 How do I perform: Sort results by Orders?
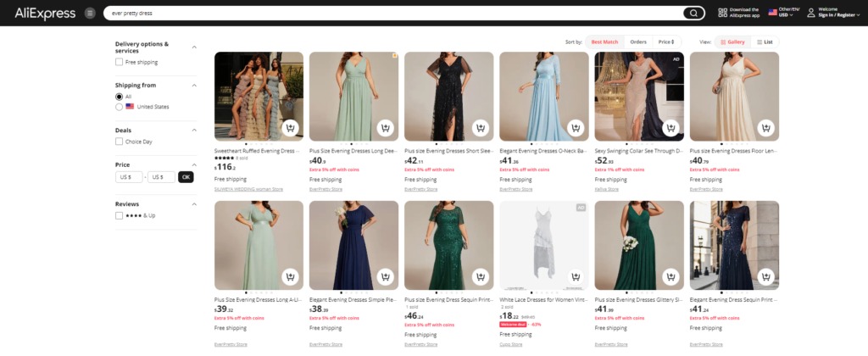pos(638,42)
